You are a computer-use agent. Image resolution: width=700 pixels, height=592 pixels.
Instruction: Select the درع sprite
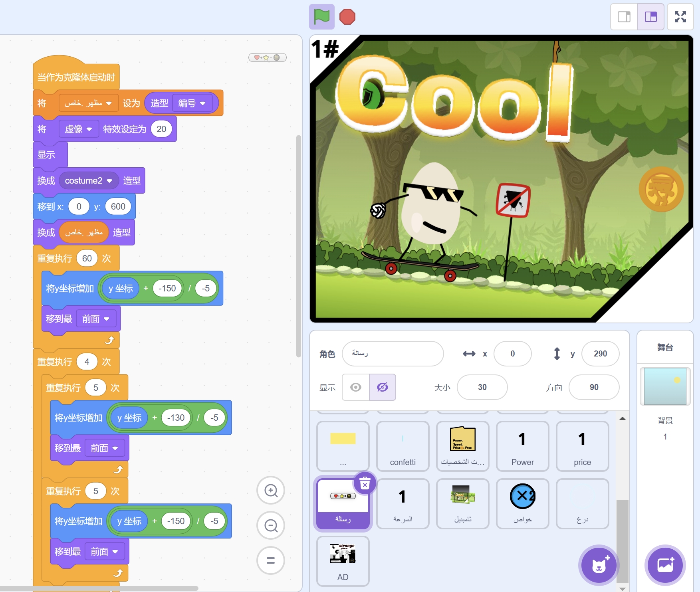point(583,504)
